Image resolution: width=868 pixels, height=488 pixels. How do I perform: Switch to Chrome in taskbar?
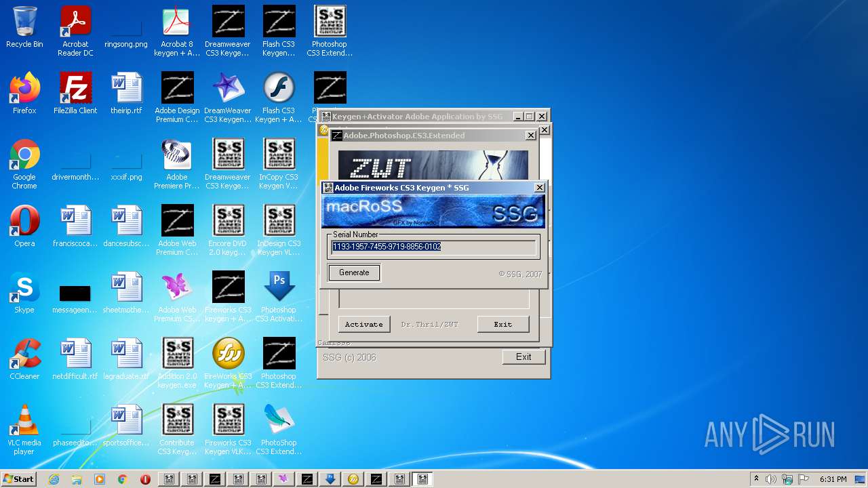123,479
